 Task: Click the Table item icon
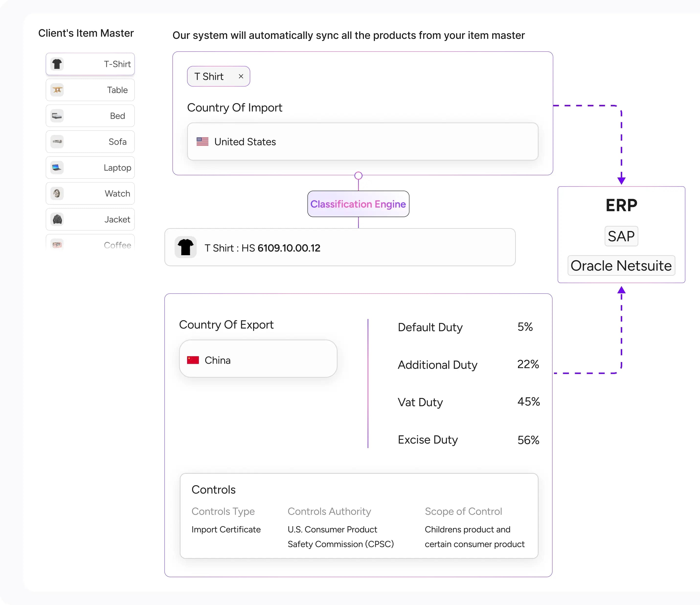tap(57, 90)
